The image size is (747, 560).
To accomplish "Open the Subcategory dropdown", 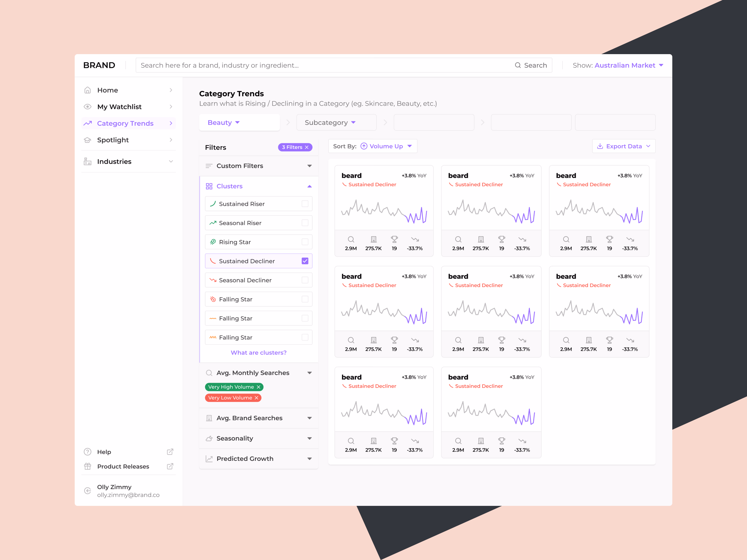I will pyautogui.click(x=336, y=122).
